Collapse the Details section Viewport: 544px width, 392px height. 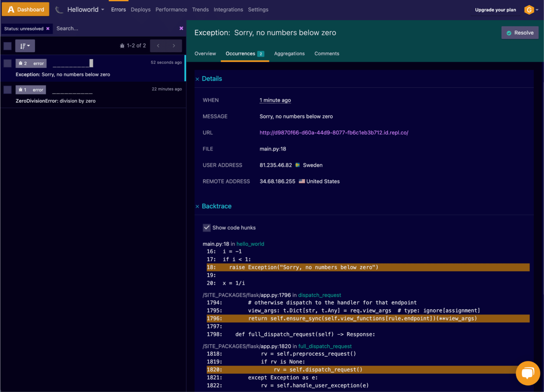(x=197, y=79)
